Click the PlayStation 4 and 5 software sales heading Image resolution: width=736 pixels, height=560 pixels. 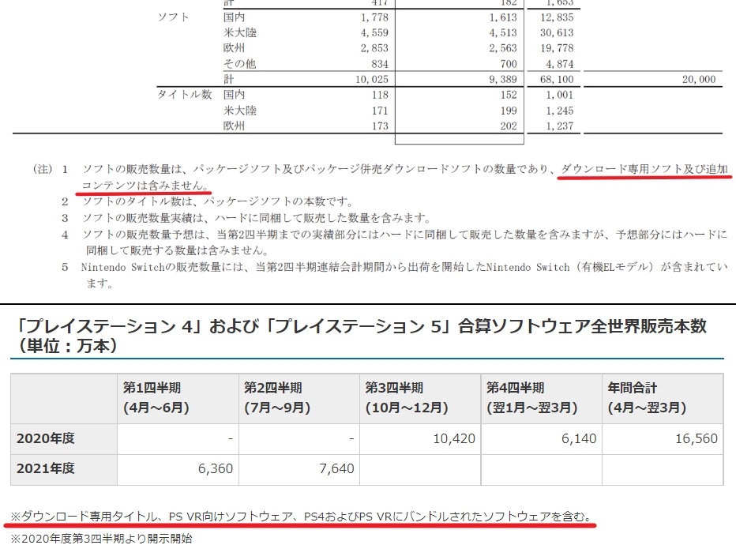pyautogui.click(x=359, y=335)
